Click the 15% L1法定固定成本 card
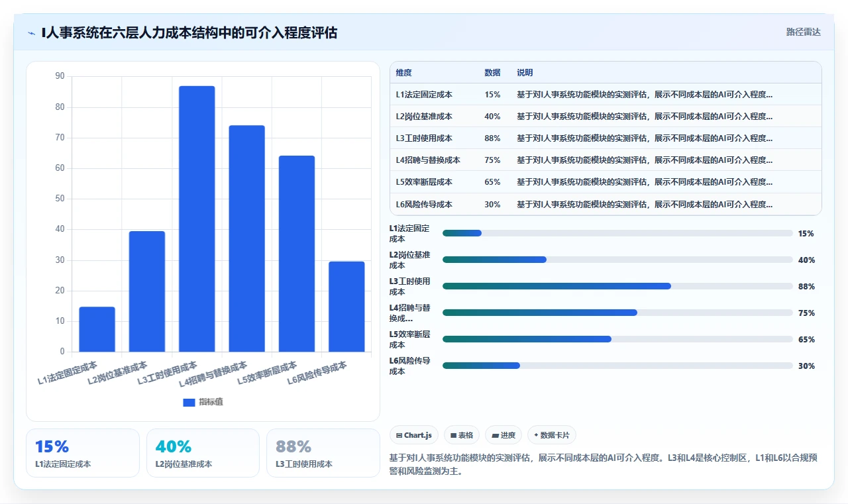The image size is (848, 504). [x=83, y=453]
